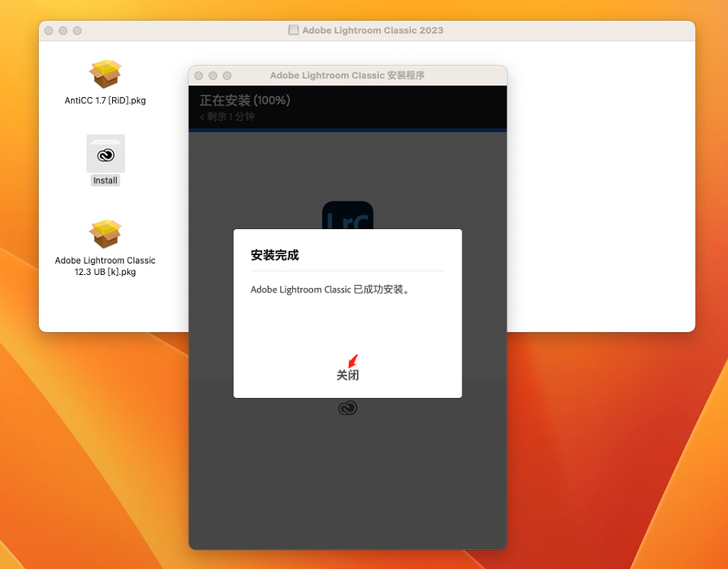
Task: Minimize the Adobe Lightroom Classic 2023 Finder window
Action: click(x=63, y=31)
